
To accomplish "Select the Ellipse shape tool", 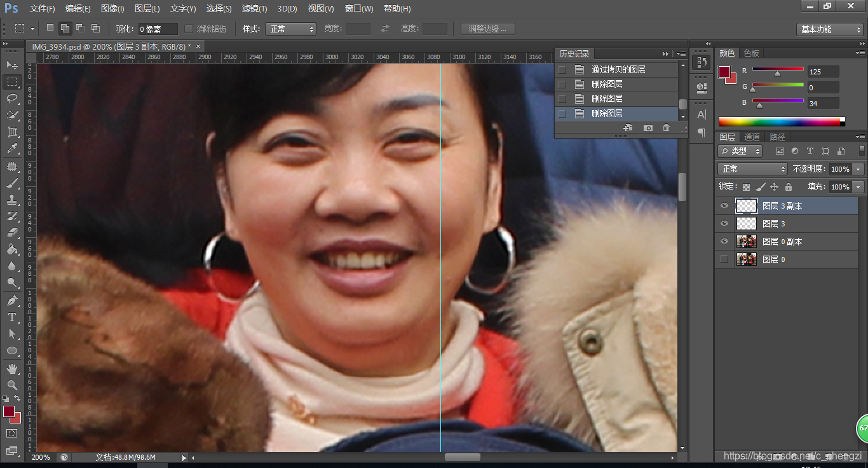I will (x=12, y=350).
